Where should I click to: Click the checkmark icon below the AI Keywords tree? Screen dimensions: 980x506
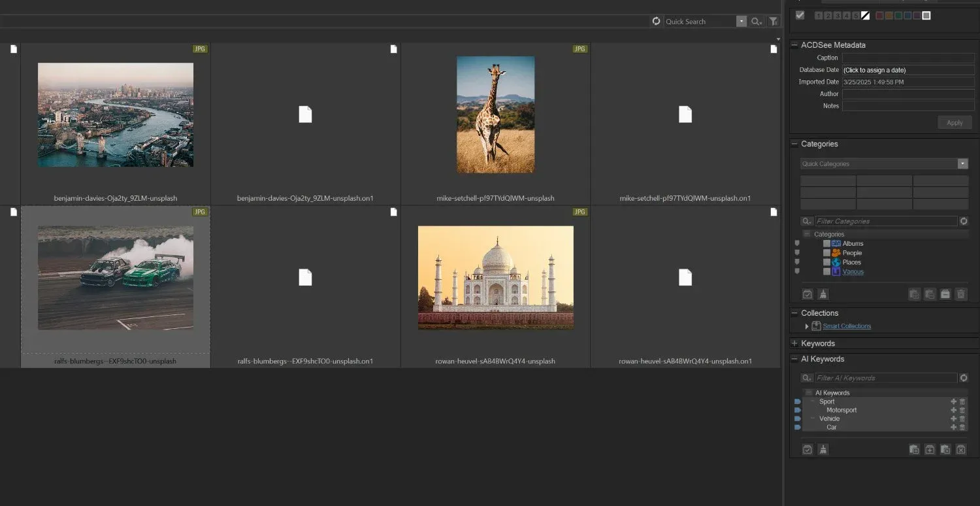(x=808, y=449)
